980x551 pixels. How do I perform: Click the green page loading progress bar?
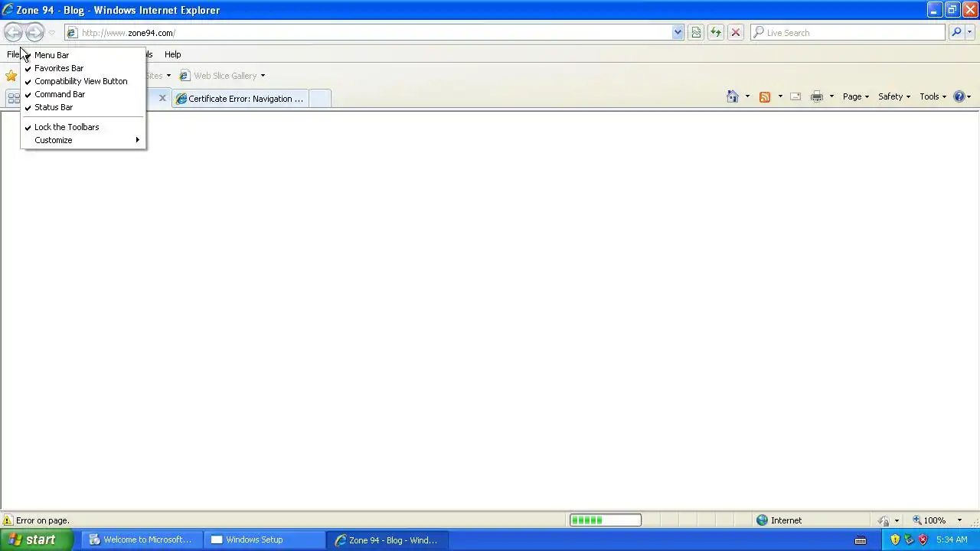coord(605,520)
